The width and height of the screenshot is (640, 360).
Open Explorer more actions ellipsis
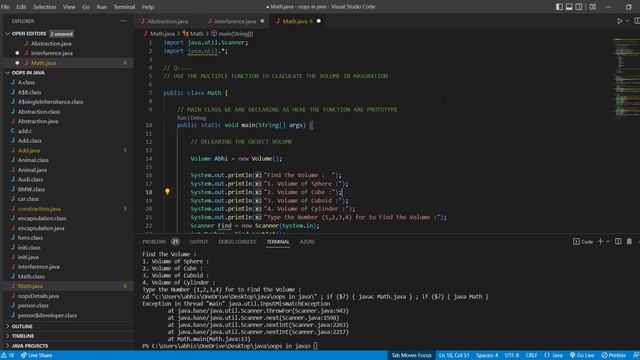(123, 21)
